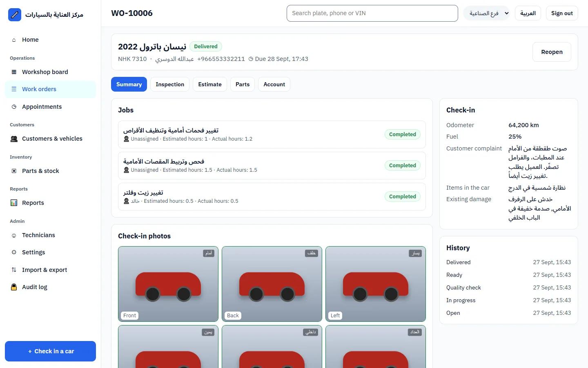Open Technicians admin page
Screen dimensions: 588x368
51,235
